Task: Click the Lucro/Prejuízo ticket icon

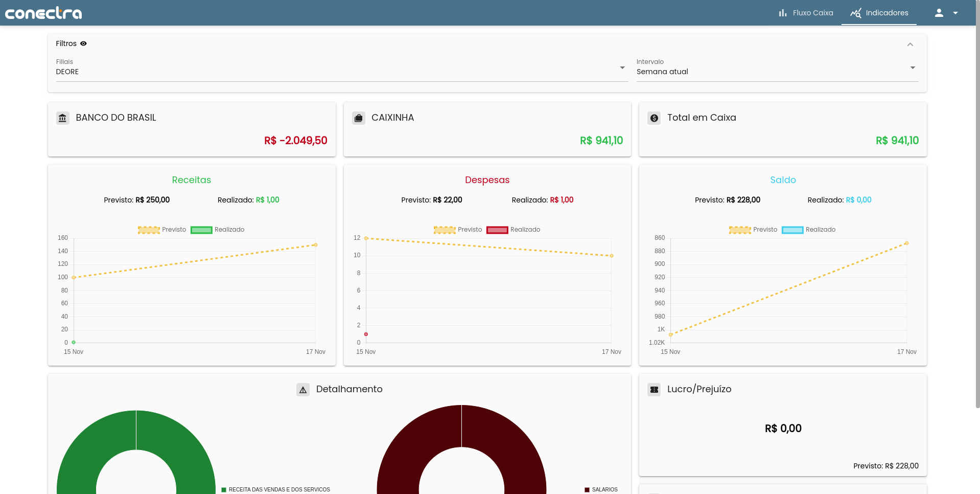Action: [654, 390]
